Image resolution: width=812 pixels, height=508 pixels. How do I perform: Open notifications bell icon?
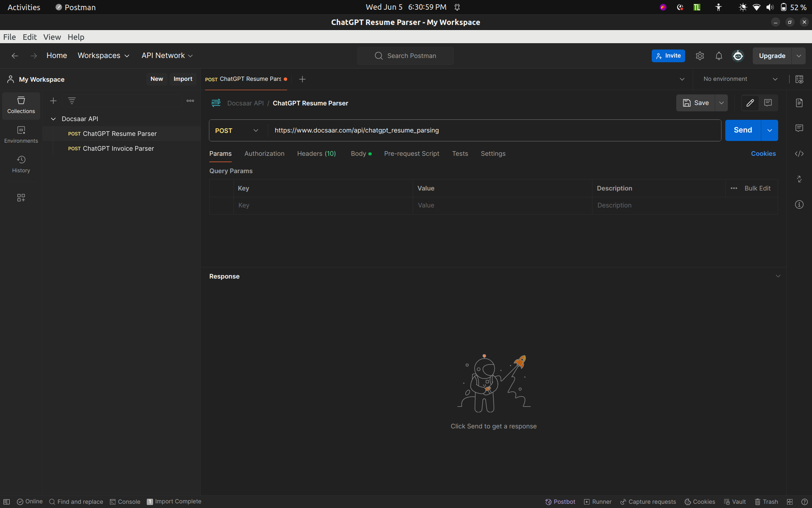pos(719,56)
